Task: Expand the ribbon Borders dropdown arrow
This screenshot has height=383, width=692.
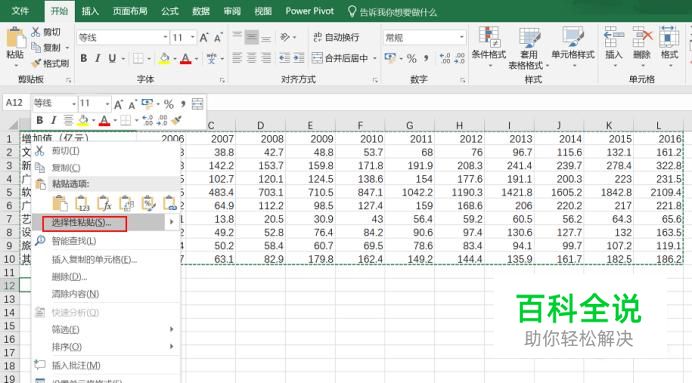Action: pos(149,58)
